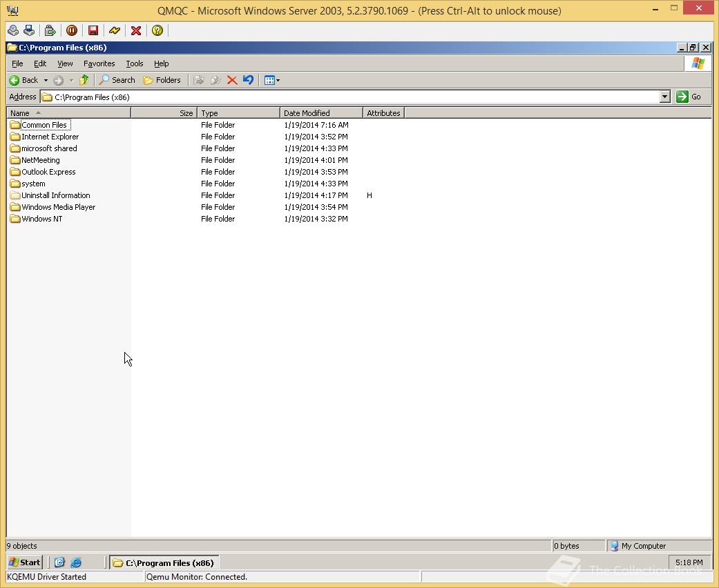Select the Outlook Express folder
719x588 pixels.
click(x=43, y=172)
